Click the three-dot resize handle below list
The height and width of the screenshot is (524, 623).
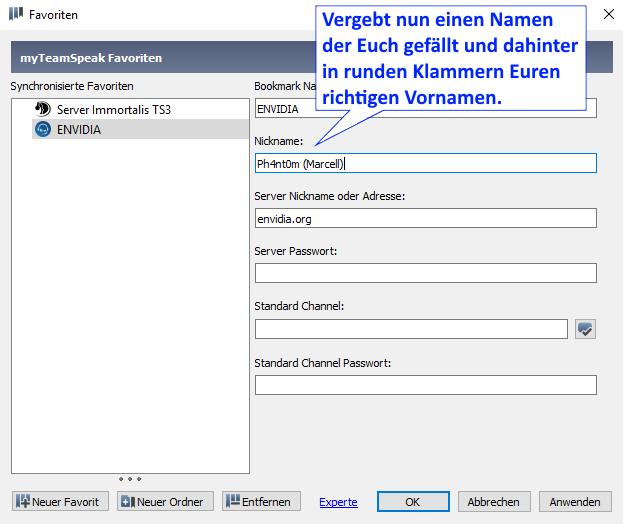130,479
